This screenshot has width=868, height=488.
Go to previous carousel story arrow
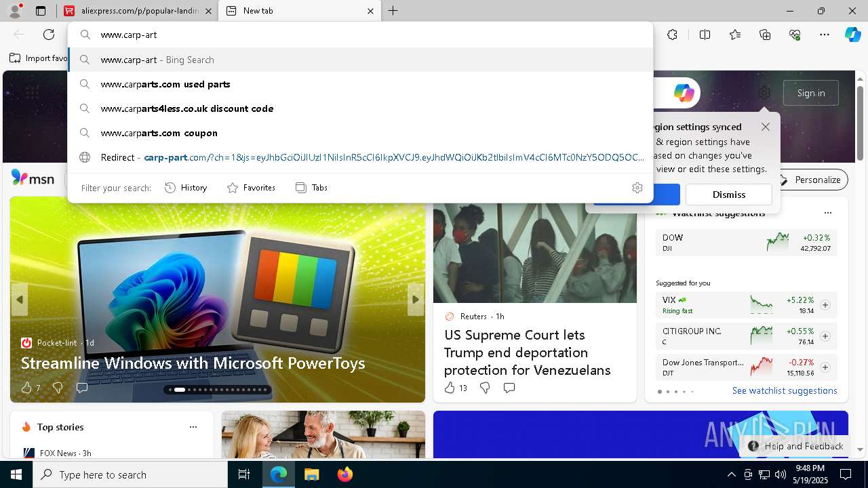(20, 300)
